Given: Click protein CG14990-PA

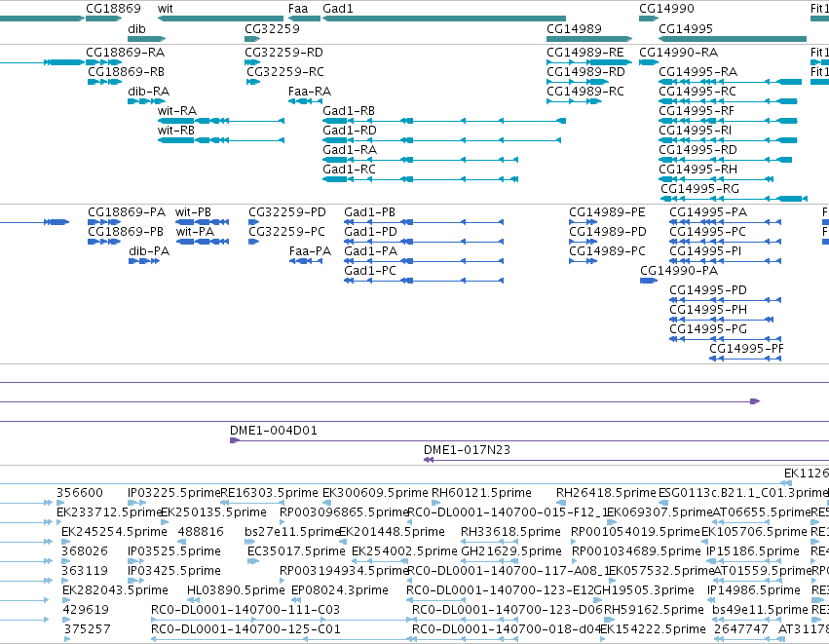Looking at the screenshot, I should pos(649,282).
